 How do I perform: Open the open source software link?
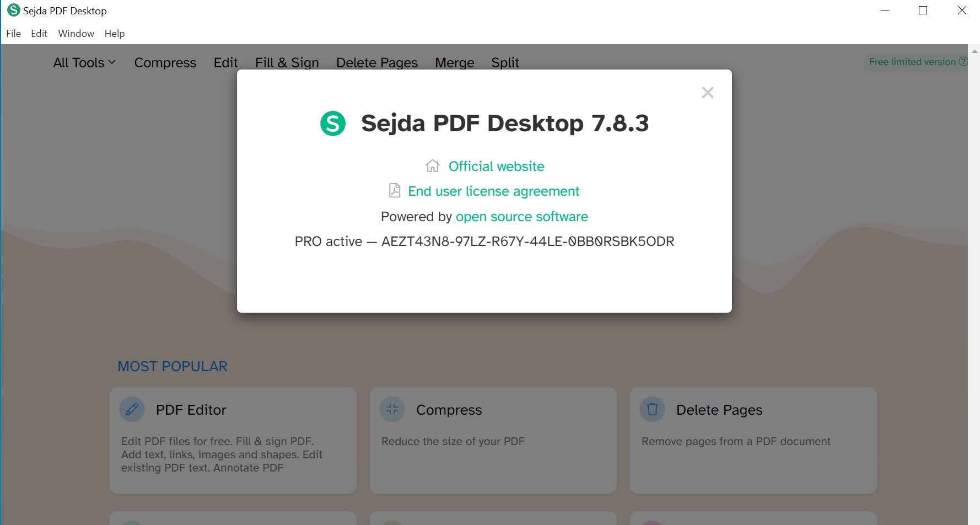coord(522,217)
